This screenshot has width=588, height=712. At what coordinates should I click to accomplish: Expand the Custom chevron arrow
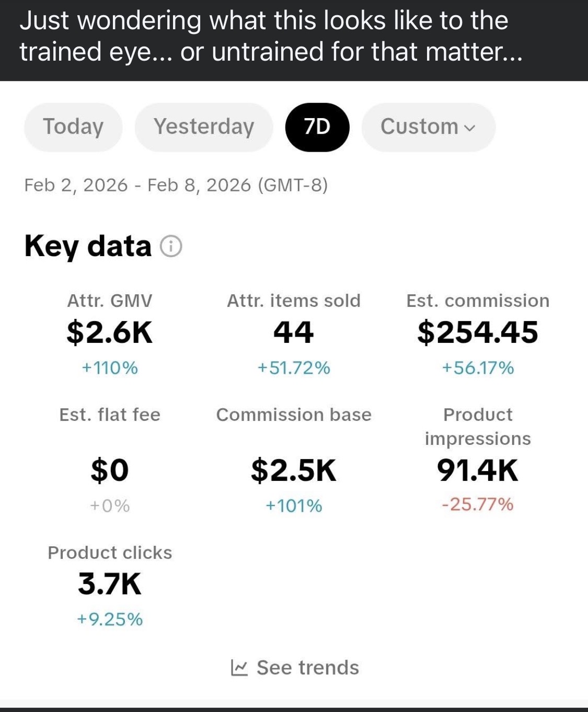tap(469, 128)
